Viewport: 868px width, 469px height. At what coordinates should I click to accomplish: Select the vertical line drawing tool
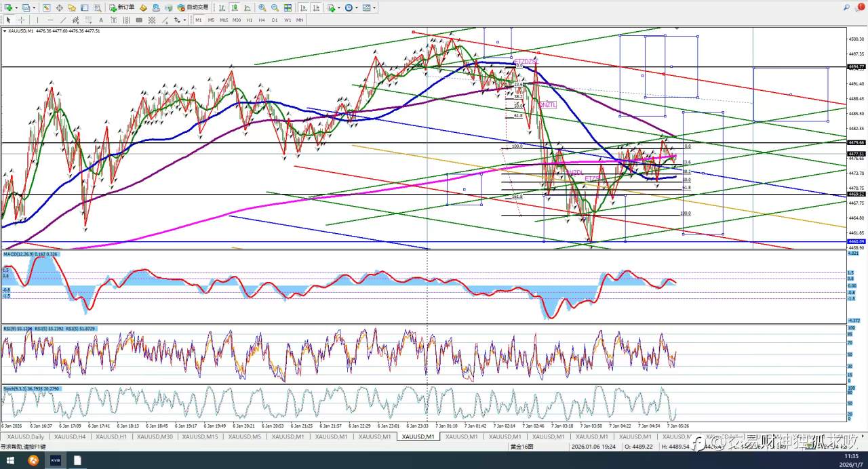(x=37, y=20)
